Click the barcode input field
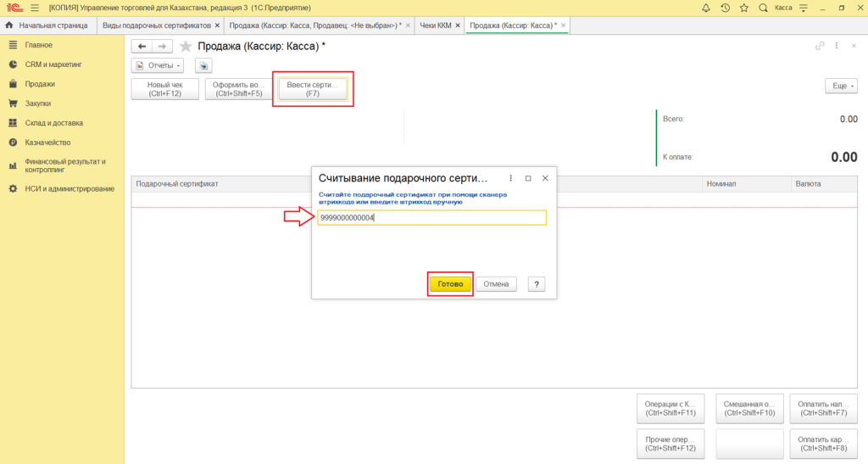Screen dimensions: 868x464 point(431,218)
